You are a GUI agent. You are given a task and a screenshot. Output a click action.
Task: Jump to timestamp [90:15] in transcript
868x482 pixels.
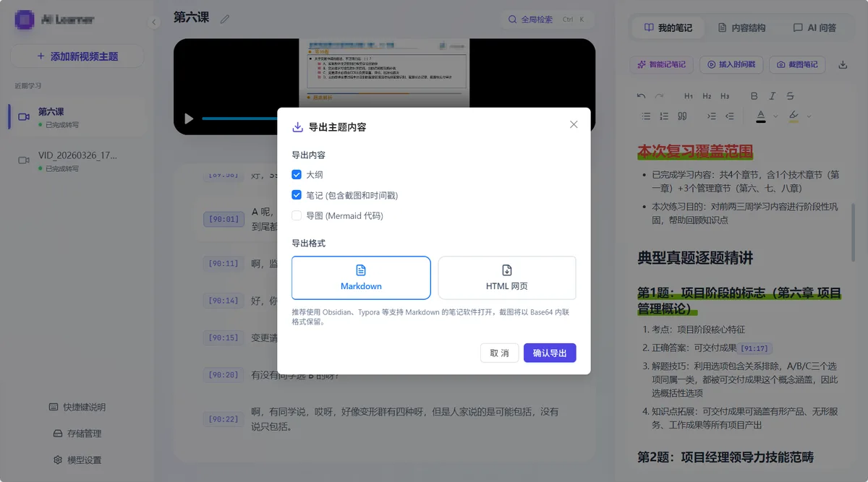[x=224, y=337]
